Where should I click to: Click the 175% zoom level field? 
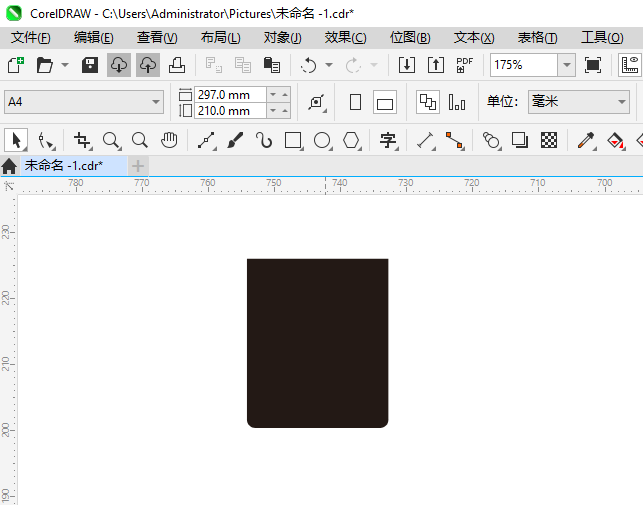coord(524,65)
